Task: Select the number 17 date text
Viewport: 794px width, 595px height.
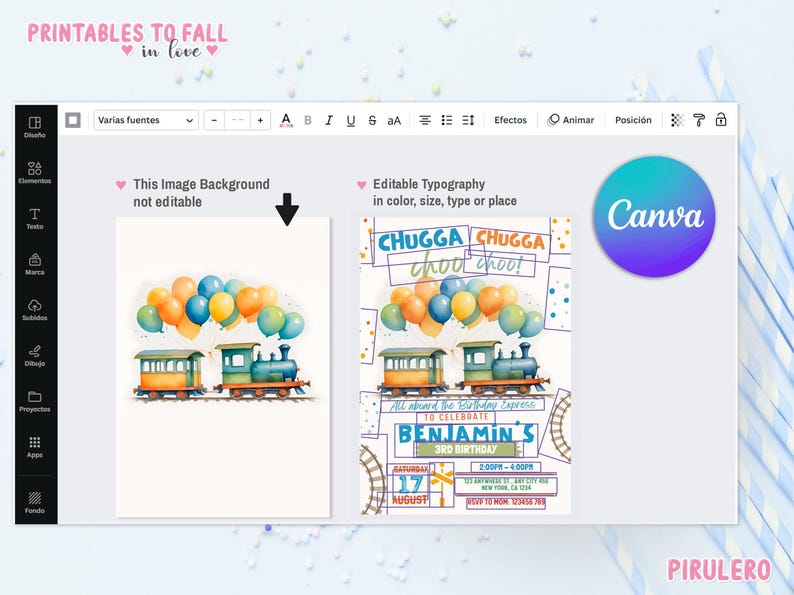Action: (410, 485)
